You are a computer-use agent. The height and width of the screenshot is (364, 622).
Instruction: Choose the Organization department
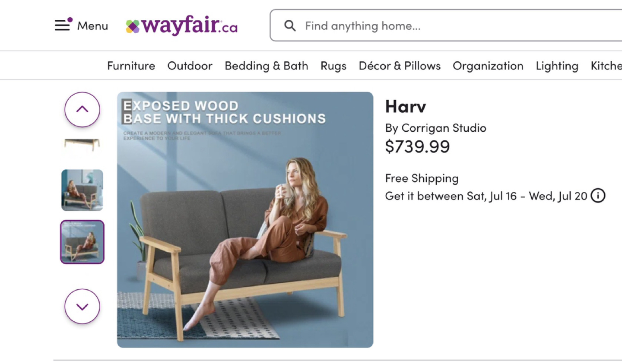488,66
